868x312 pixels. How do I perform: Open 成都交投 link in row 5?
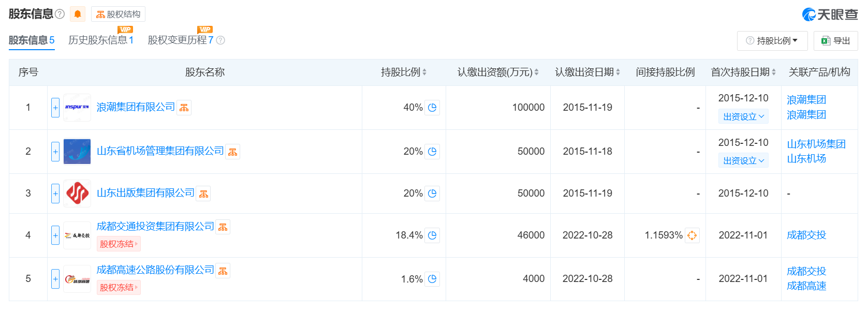coord(806,272)
